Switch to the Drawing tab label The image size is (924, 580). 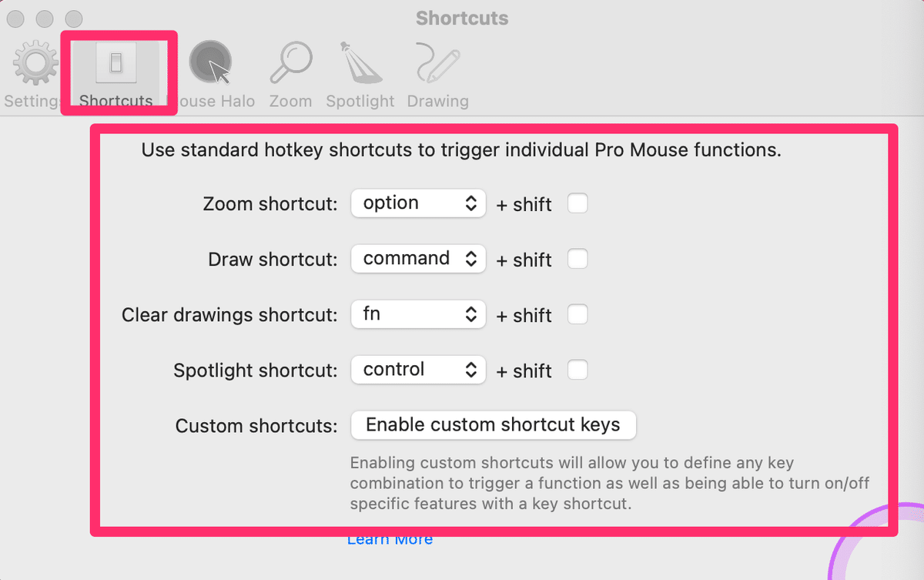437,101
